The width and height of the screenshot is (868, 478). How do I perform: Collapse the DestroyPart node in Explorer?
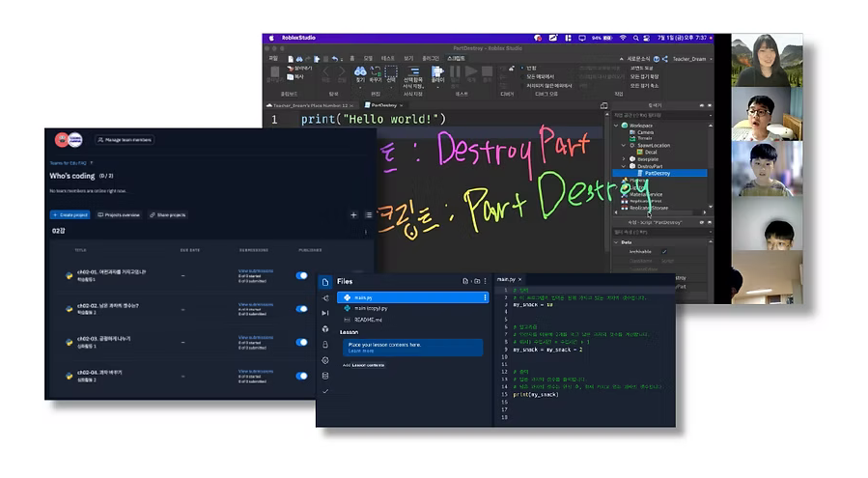click(x=624, y=166)
